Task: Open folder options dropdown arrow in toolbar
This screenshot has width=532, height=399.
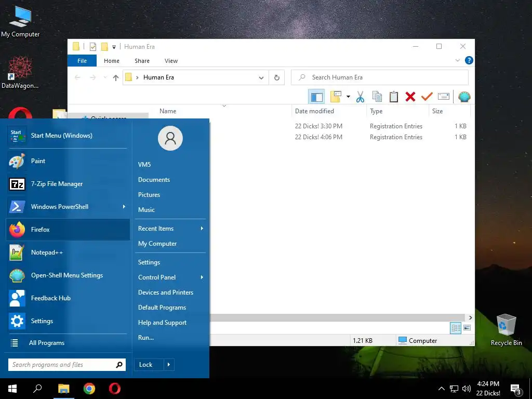Action: 348,97
